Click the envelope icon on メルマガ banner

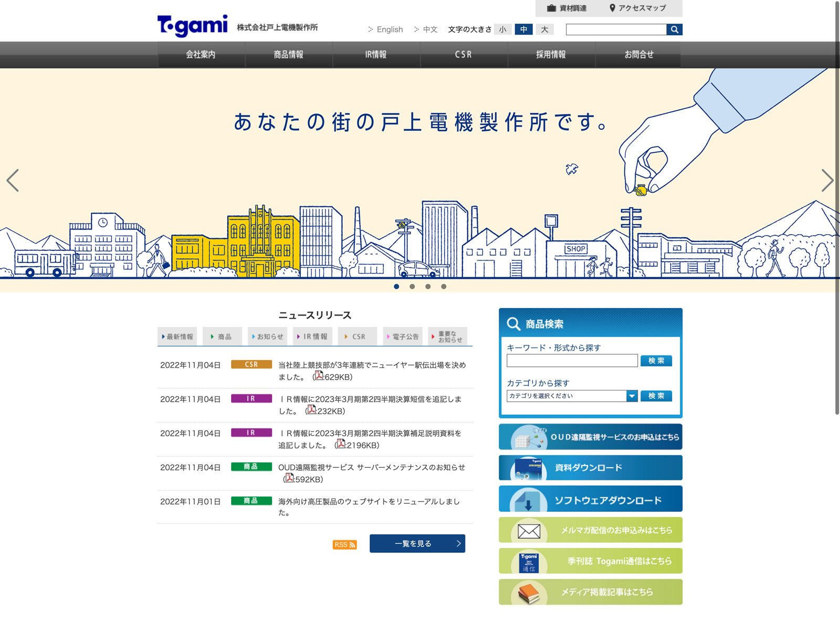click(x=529, y=531)
